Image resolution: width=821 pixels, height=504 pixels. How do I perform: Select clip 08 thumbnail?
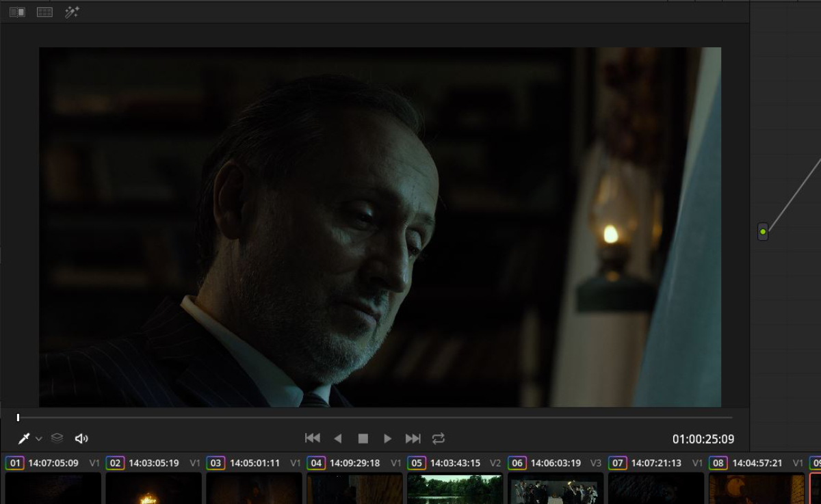757,488
